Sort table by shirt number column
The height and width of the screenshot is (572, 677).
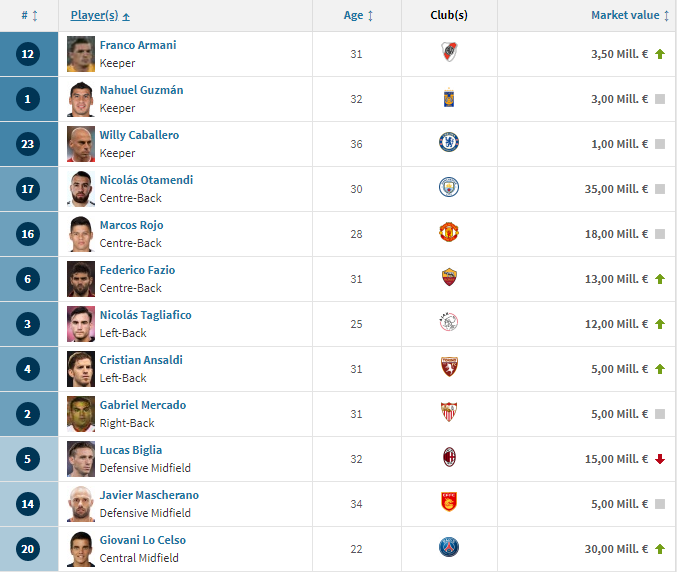click(29, 16)
